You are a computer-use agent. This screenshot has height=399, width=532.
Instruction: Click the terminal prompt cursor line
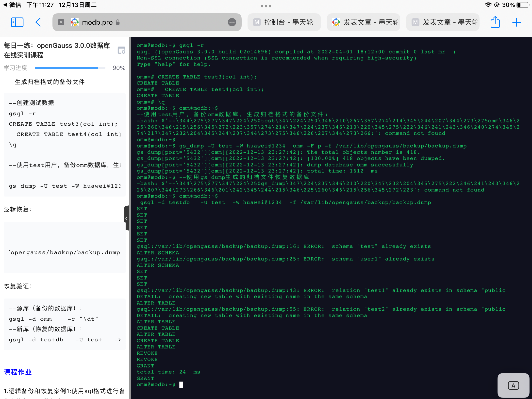click(x=181, y=384)
